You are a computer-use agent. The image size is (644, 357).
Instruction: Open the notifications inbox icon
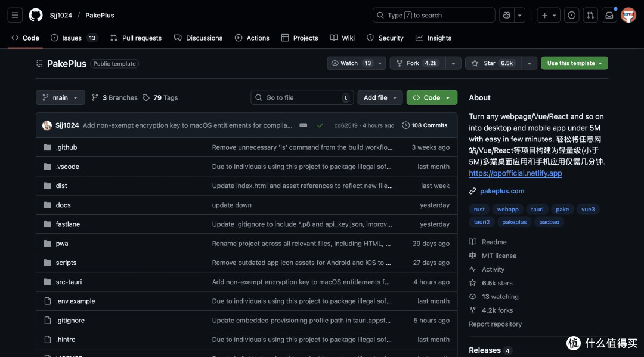(609, 15)
